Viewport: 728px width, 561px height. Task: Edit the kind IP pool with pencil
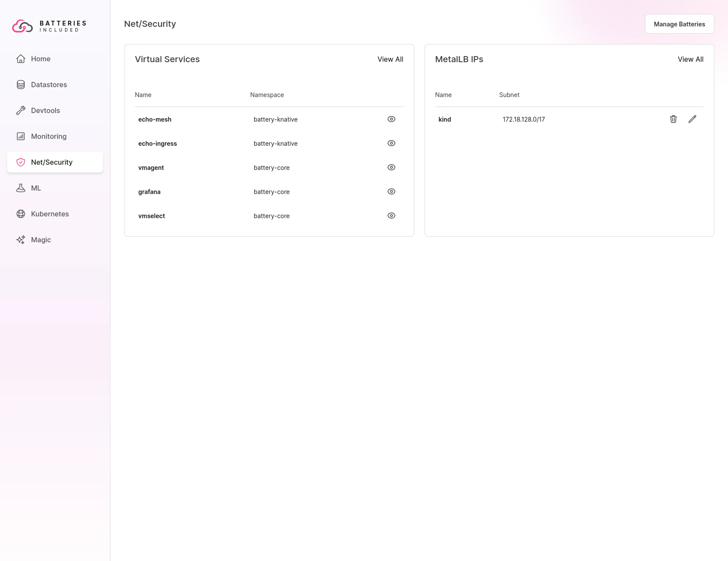pos(692,119)
